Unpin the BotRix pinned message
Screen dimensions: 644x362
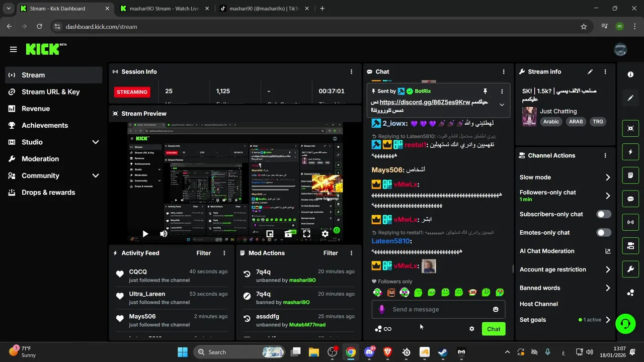[x=485, y=91]
